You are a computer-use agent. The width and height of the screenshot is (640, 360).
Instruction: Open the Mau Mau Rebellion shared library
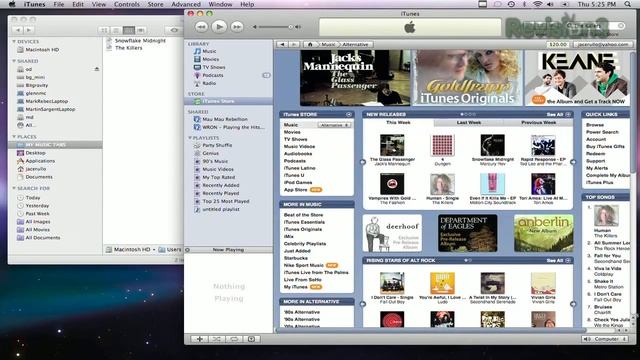[x=225, y=119]
